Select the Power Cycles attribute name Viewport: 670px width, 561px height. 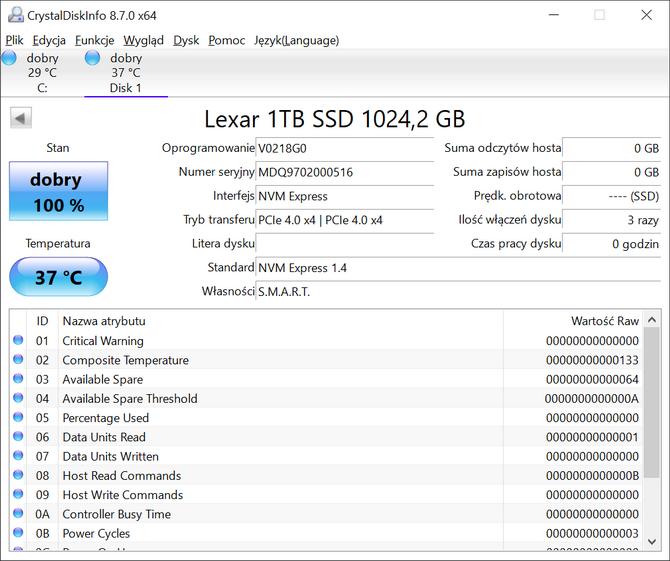pyautogui.click(x=96, y=533)
